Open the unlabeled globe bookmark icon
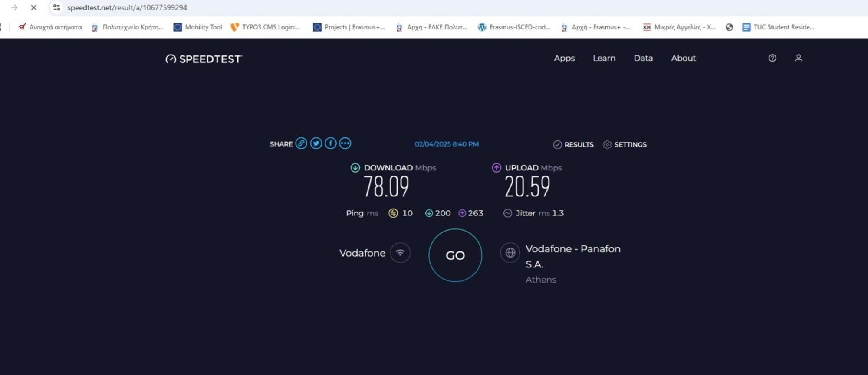Image resolution: width=868 pixels, height=375 pixels. [729, 27]
